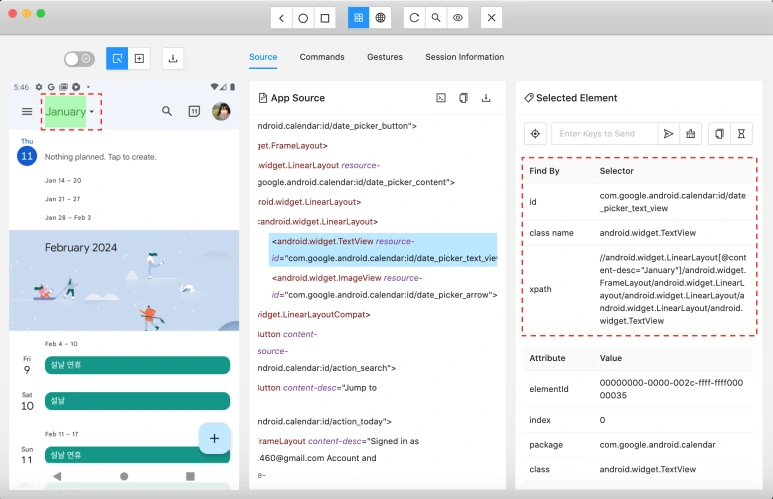
Task: Click the hourglass timing icon
Action: 741,134
